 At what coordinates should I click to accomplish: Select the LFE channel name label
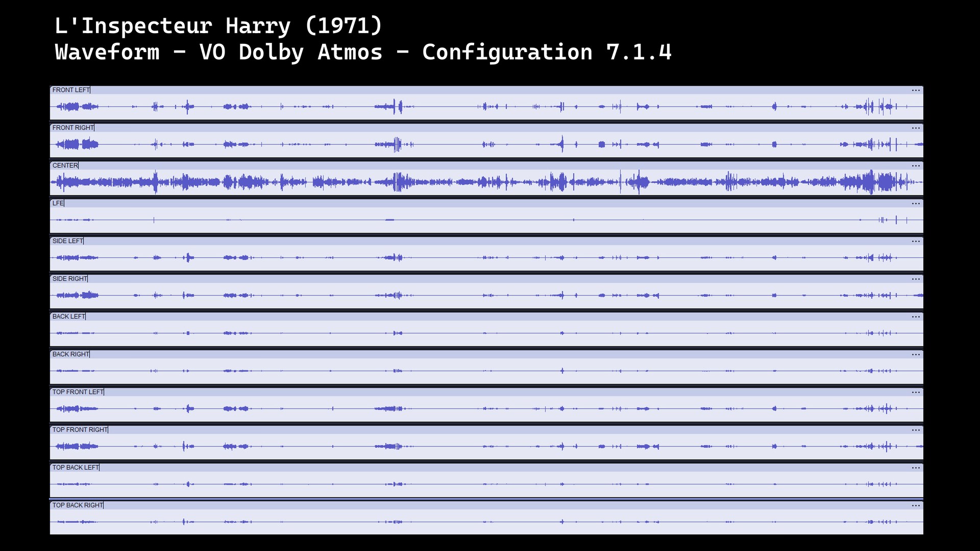point(57,203)
